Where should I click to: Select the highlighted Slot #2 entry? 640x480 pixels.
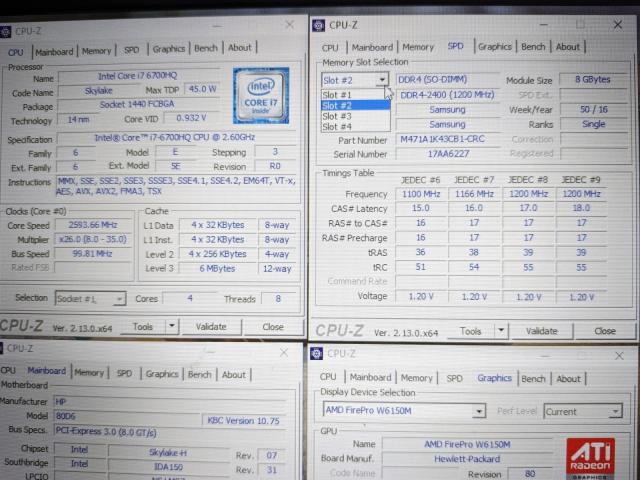pyautogui.click(x=355, y=106)
